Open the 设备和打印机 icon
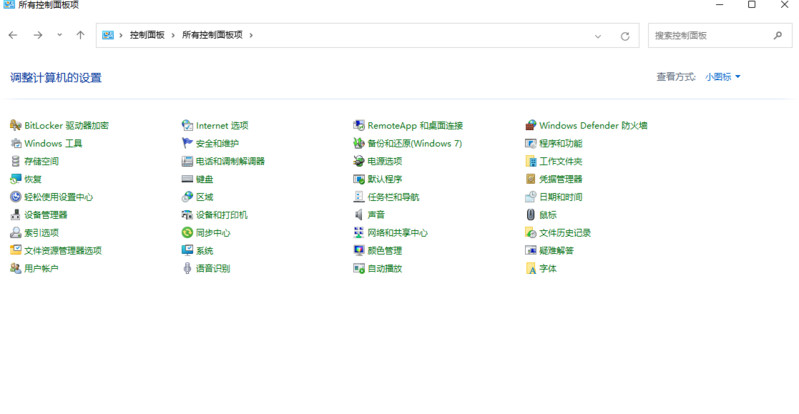The width and height of the screenshot is (799, 414). [x=187, y=215]
